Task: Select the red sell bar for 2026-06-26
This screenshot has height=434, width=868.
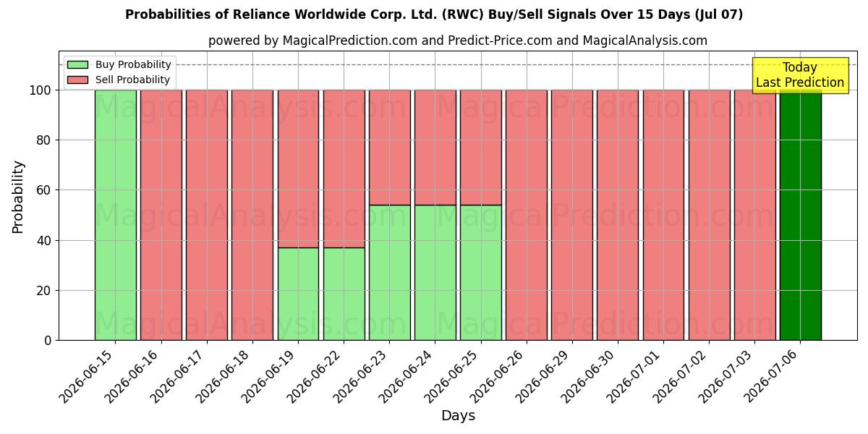Action: (x=527, y=215)
